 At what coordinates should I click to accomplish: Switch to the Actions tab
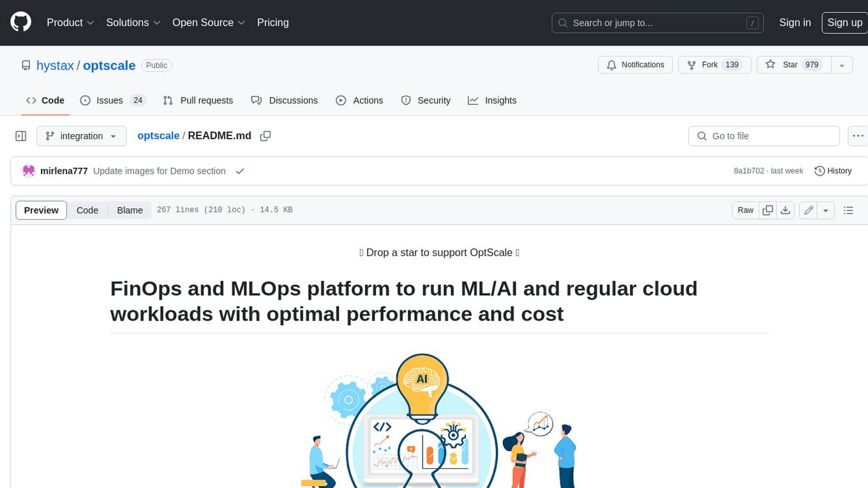coord(359,100)
